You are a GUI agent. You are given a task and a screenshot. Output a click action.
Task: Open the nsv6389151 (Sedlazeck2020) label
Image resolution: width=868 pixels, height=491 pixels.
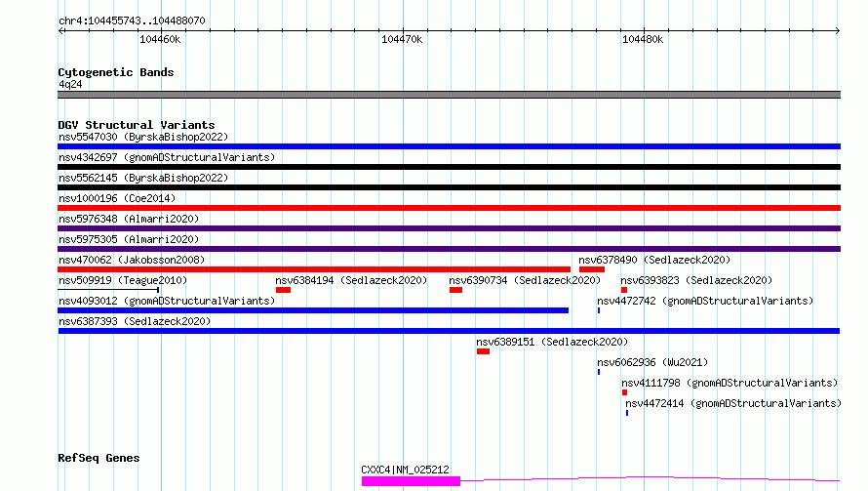pyautogui.click(x=552, y=342)
